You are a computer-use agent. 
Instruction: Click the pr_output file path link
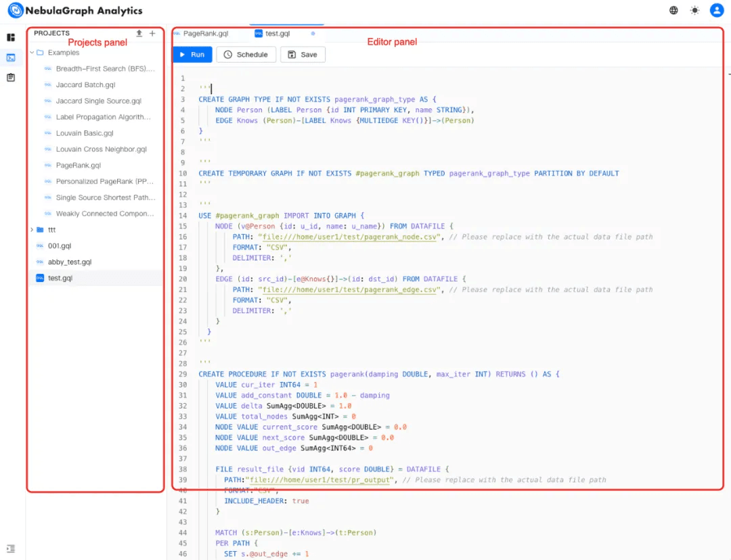(x=319, y=480)
